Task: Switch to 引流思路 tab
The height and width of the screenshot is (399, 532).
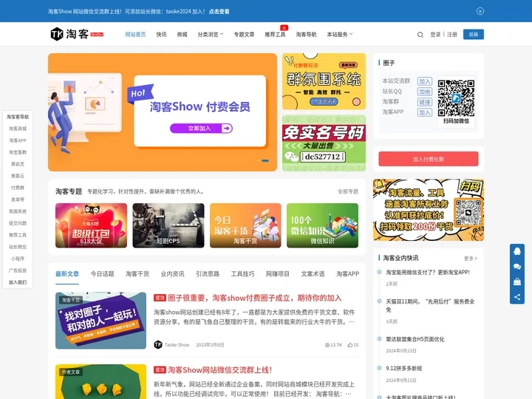Action: pos(208,274)
